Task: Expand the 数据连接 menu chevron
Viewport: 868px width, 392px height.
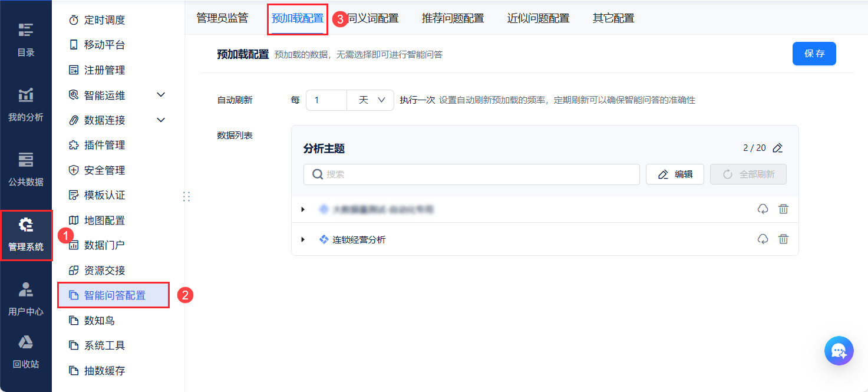Action: tap(161, 120)
